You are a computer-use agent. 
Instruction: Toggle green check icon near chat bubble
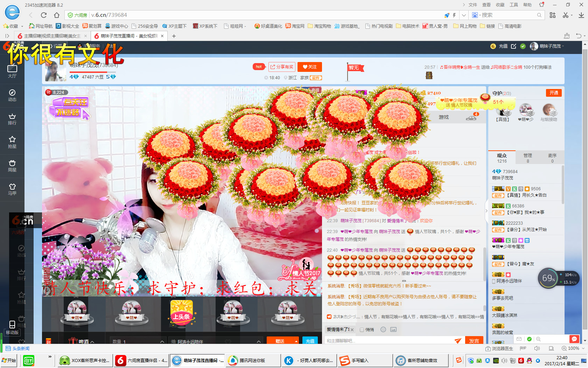[529, 339]
